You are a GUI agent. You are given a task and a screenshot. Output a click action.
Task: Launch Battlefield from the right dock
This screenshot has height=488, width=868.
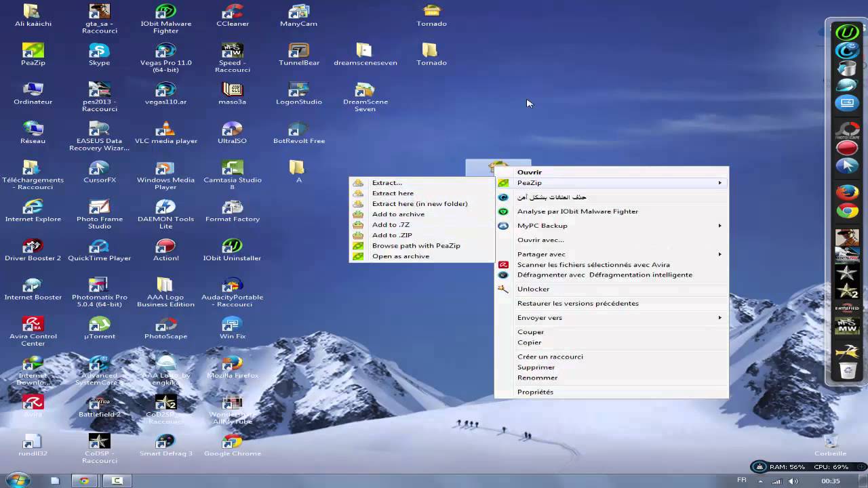847,308
